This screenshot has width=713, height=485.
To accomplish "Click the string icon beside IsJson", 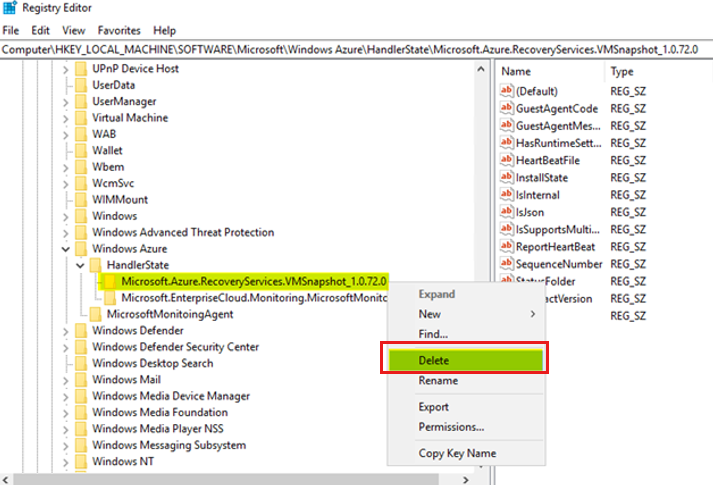I will [507, 211].
